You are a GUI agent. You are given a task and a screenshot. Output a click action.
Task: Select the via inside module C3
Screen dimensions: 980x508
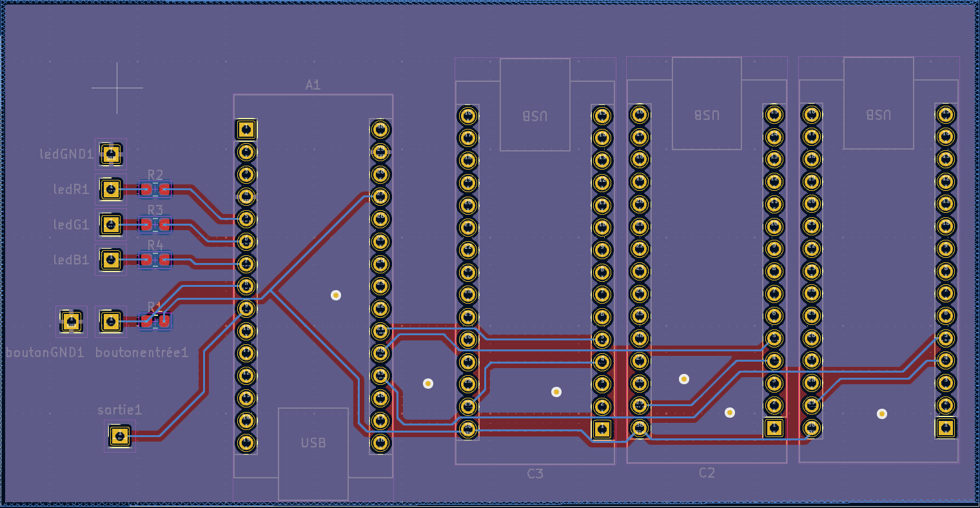(x=556, y=392)
